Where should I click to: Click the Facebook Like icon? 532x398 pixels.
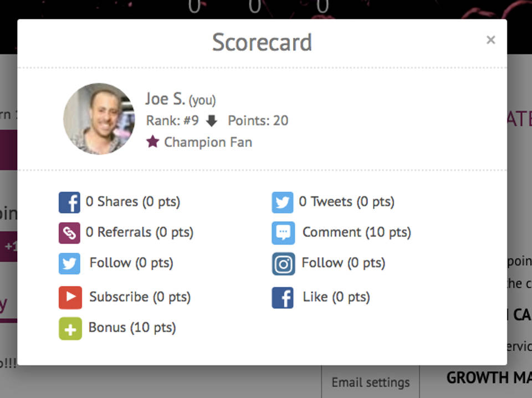tap(283, 298)
